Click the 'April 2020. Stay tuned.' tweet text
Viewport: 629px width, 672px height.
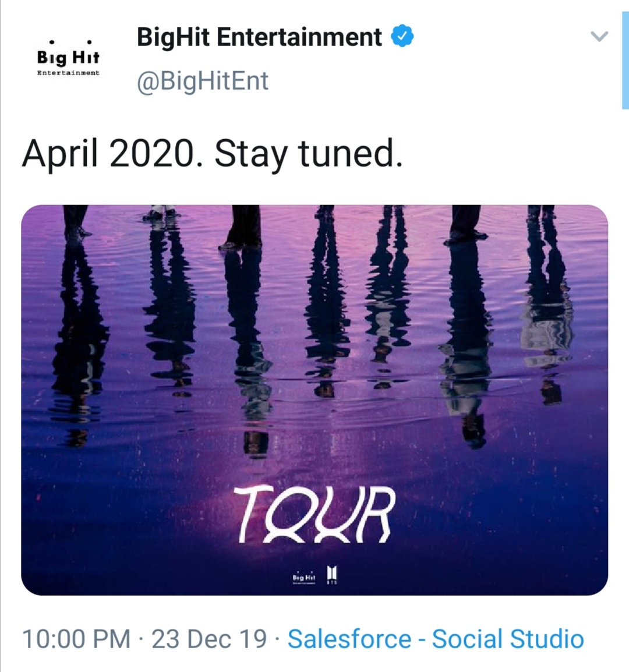coord(212,154)
